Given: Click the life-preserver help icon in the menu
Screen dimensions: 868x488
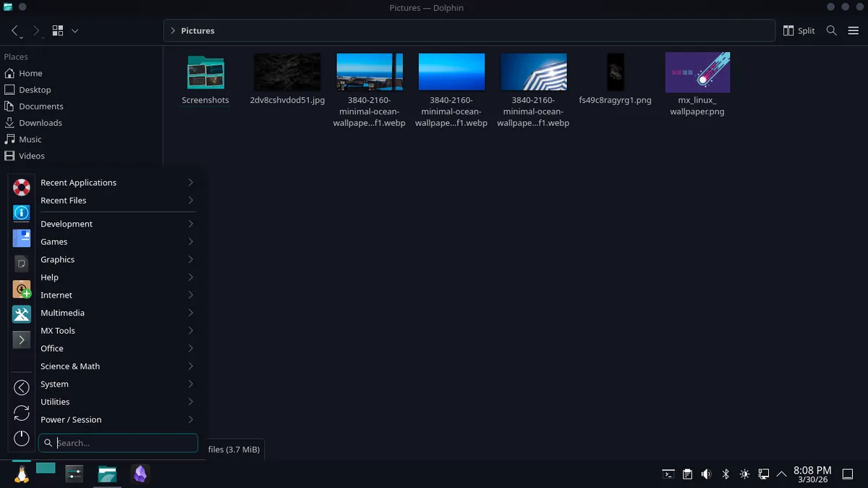Looking at the screenshot, I should tap(21, 187).
